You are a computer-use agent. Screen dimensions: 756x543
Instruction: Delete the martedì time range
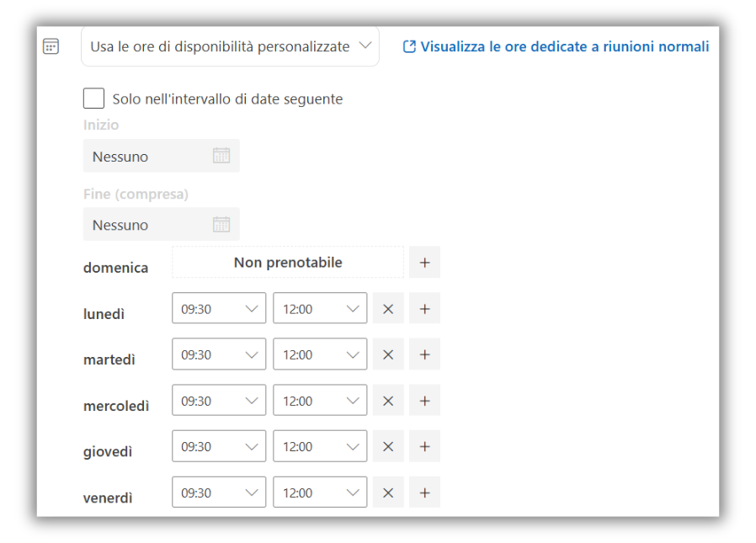(388, 354)
